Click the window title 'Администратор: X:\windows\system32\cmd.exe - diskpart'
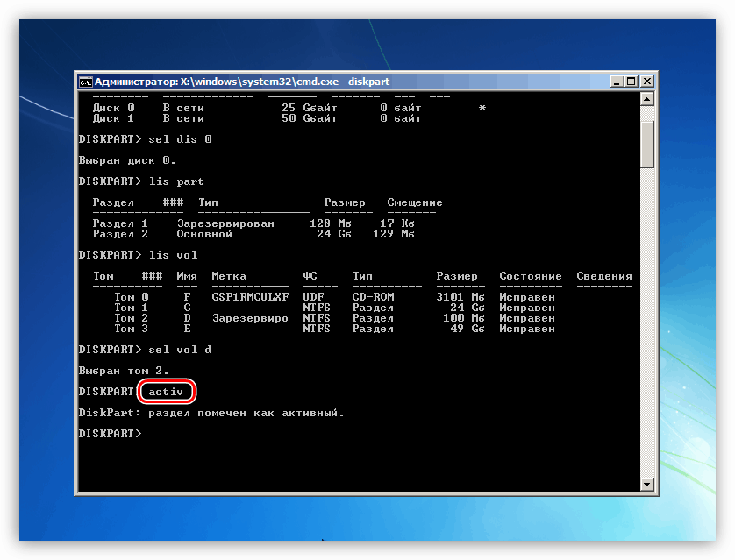This screenshot has width=735, height=560. point(242,82)
